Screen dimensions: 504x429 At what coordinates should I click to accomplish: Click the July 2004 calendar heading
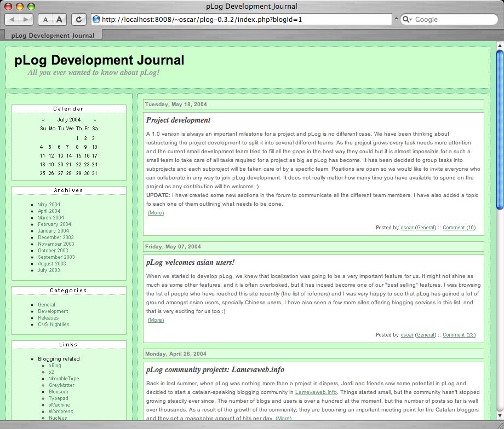pos(69,120)
